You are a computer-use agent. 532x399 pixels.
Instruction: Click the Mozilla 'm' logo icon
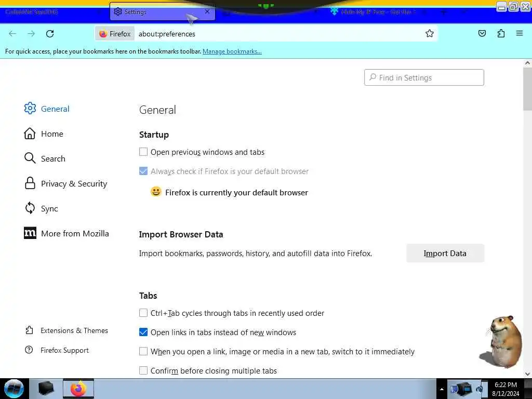(x=30, y=233)
